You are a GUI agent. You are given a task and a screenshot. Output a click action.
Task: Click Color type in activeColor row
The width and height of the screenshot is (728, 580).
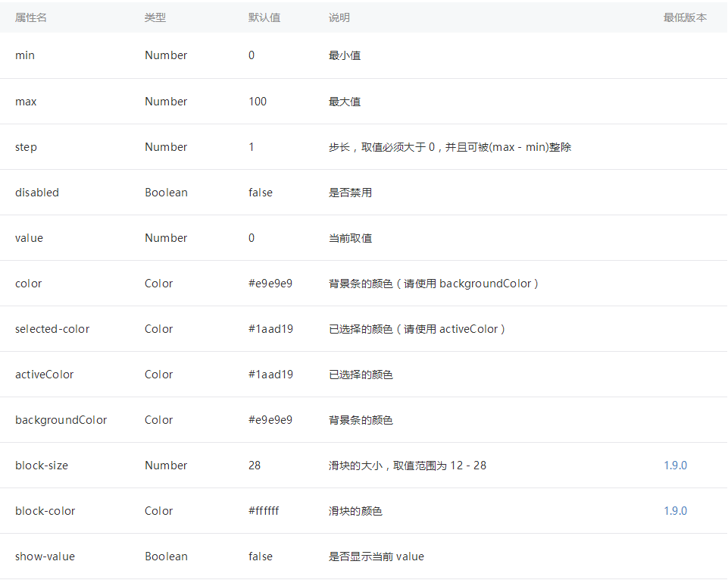pyautogui.click(x=159, y=375)
